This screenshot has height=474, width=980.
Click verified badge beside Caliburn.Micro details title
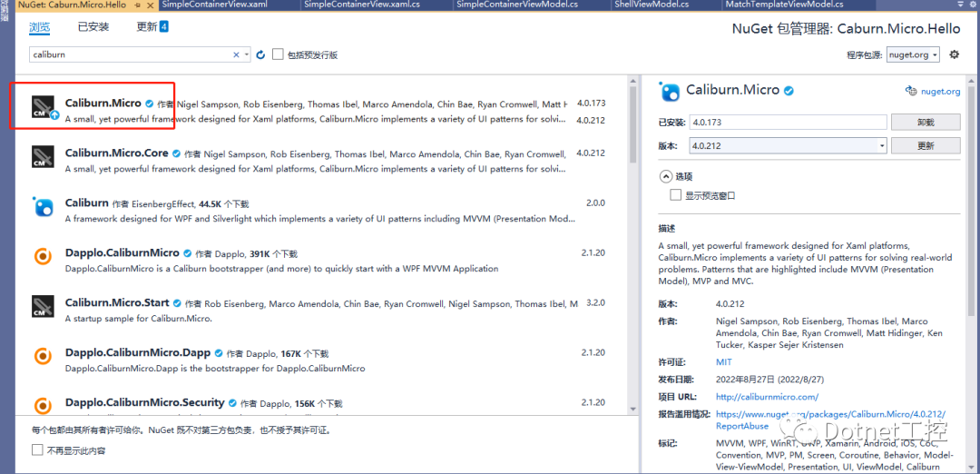789,91
